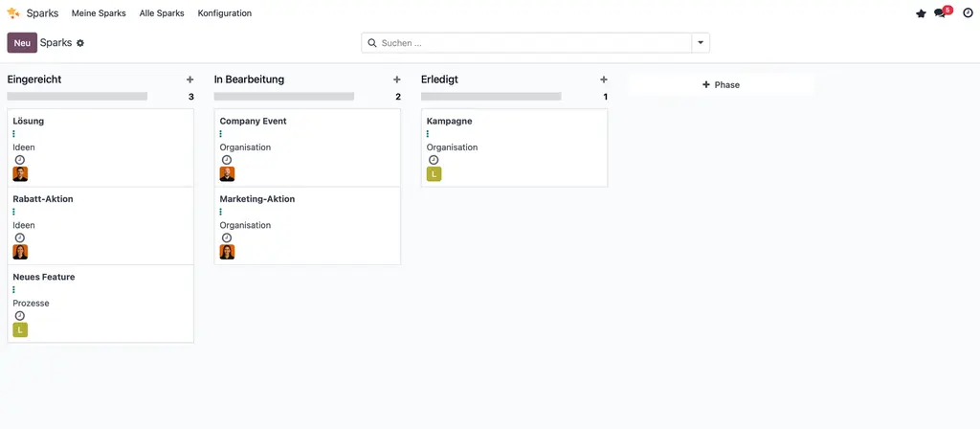This screenshot has width=980, height=429.
Task: Click activity clock on Lösung card
Action: point(20,160)
